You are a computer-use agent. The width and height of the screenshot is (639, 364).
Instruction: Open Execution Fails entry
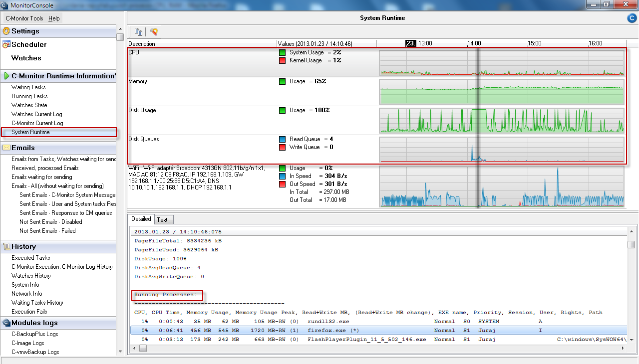coord(29,312)
